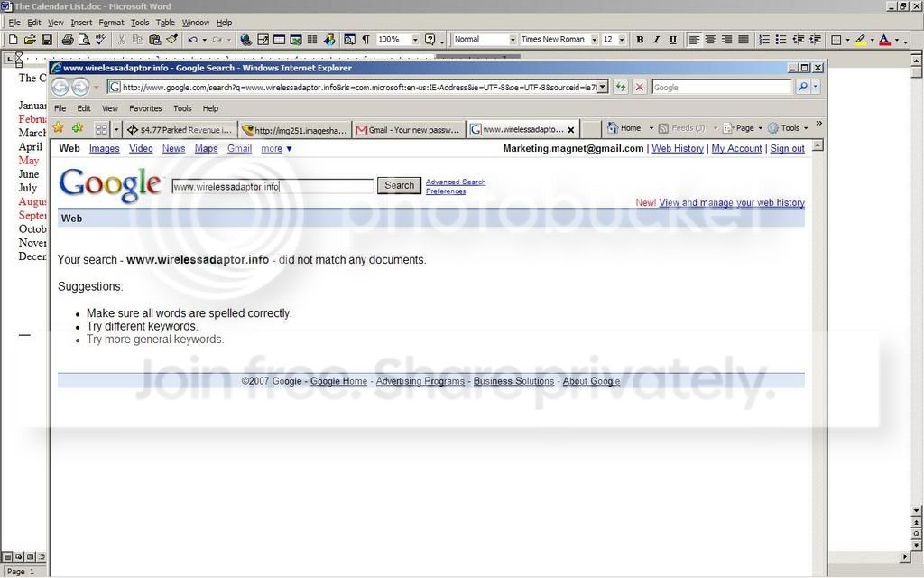
Task: Toggle Italic formatting in Word
Action: (657, 40)
